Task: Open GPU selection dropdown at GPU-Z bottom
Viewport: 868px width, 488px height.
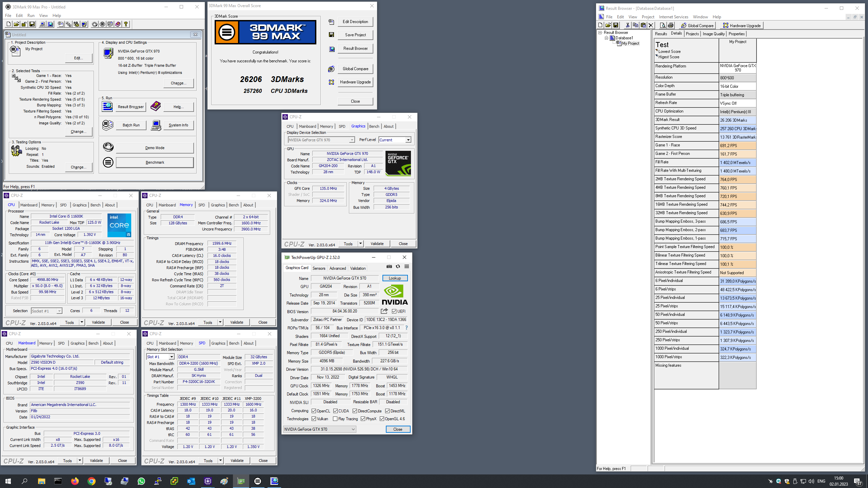Action: point(319,429)
